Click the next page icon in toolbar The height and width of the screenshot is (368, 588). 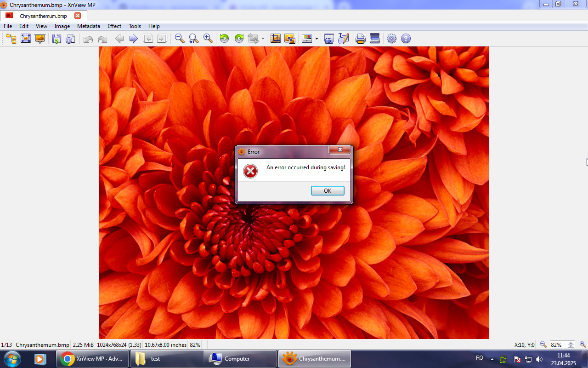point(162,39)
